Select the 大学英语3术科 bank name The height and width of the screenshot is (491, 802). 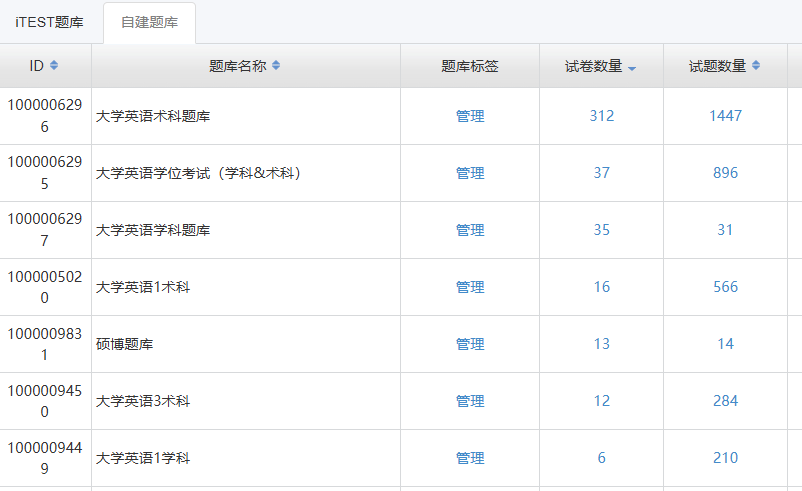[143, 401]
